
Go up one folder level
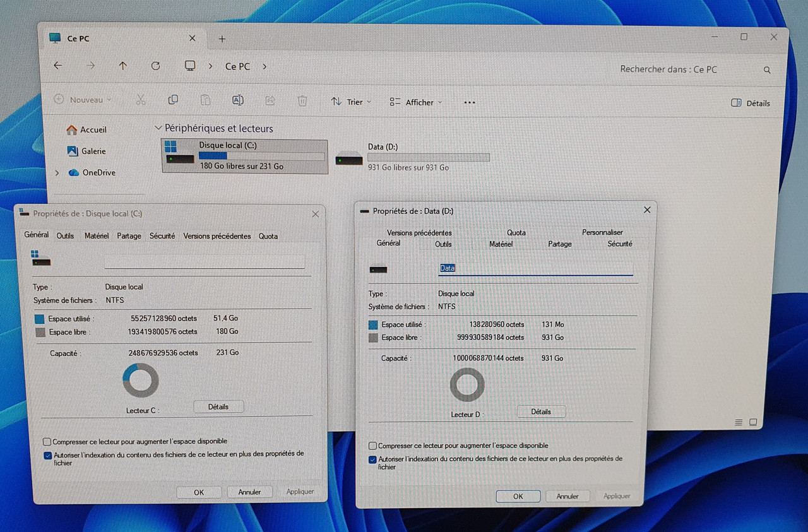(123, 66)
